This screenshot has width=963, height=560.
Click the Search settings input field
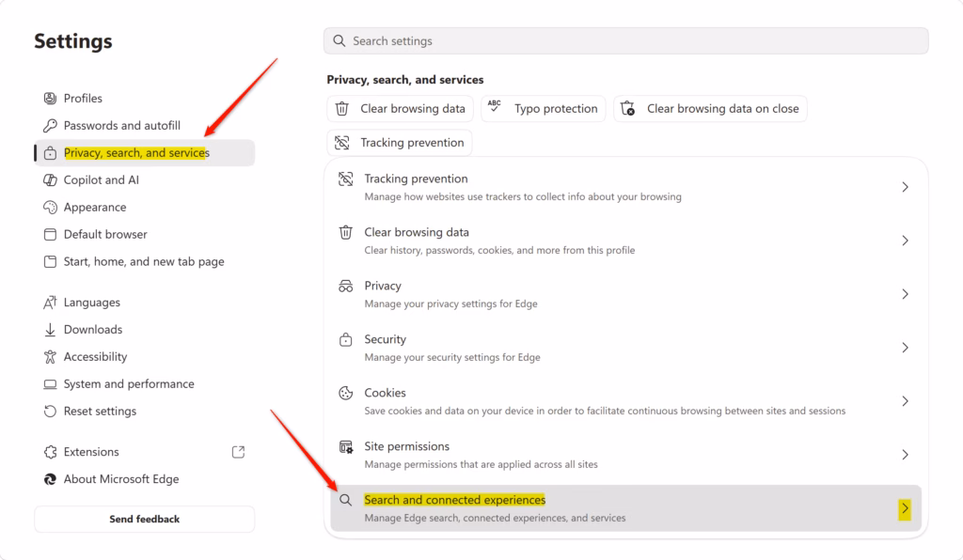[x=625, y=40]
